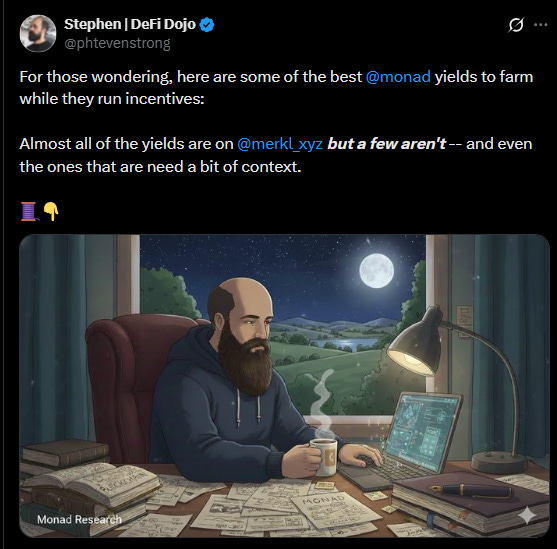Click the bold italic text 'but a few aren't'
The image size is (557, 549).
tap(386, 144)
